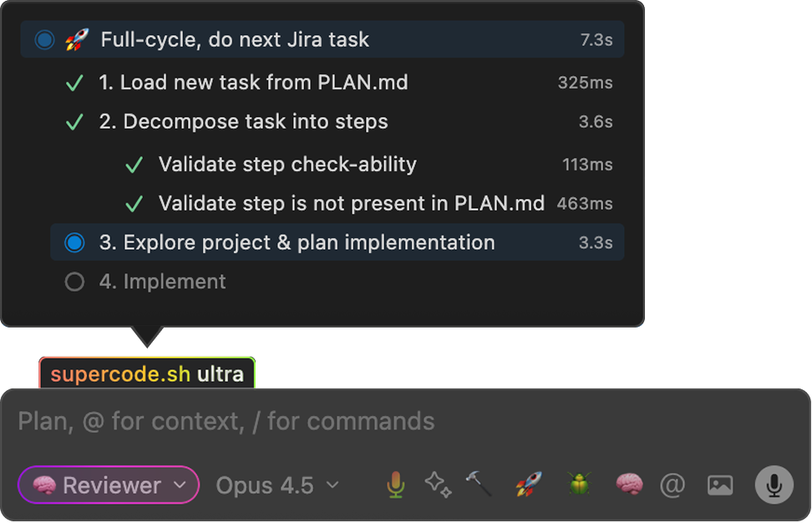Click the colored microphone icon in toolbar
The image size is (812, 523).
point(396,485)
